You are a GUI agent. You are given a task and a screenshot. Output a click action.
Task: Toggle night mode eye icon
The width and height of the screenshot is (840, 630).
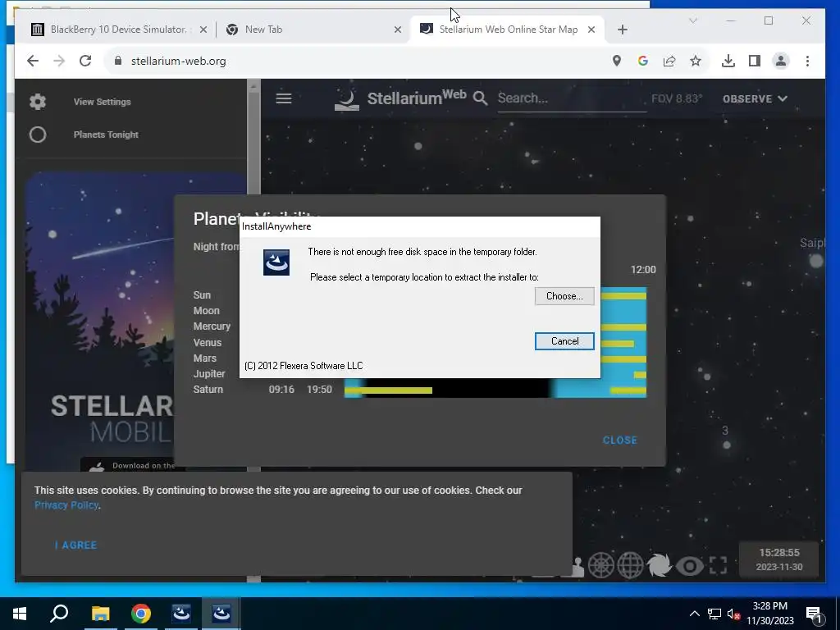pos(689,566)
